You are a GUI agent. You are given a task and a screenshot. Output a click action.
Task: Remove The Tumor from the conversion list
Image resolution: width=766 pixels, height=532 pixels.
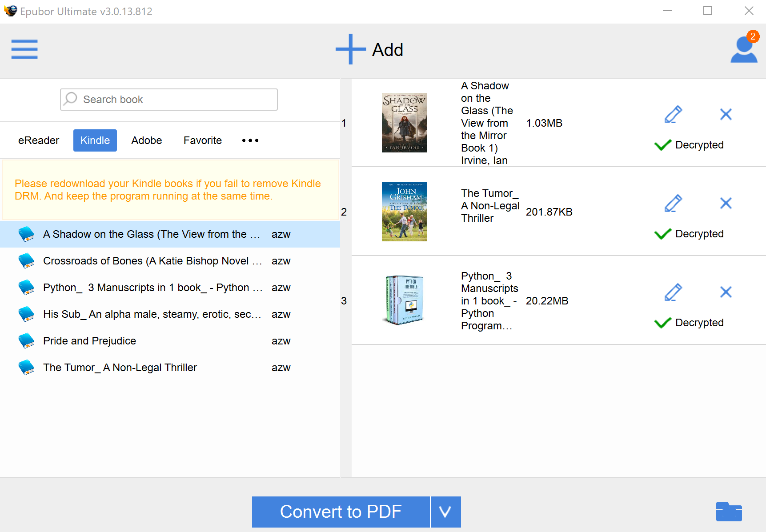(726, 203)
